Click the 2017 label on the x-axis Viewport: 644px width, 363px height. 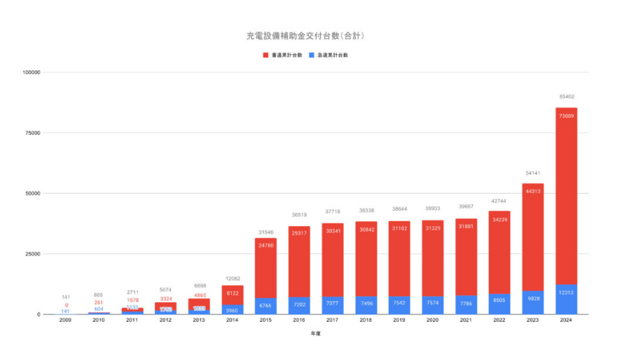(332, 320)
